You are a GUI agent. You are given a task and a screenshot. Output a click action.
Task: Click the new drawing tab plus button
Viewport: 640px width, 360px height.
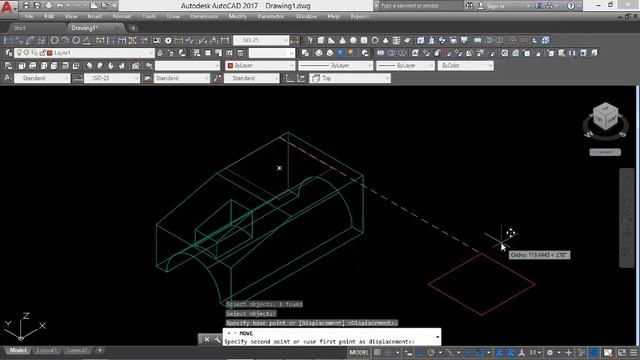pos(133,28)
